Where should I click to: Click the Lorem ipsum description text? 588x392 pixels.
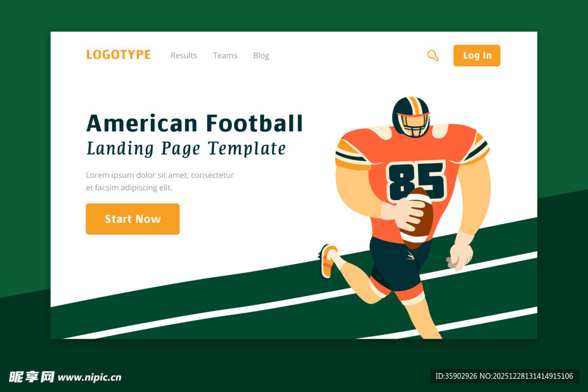tap(160, 181)
